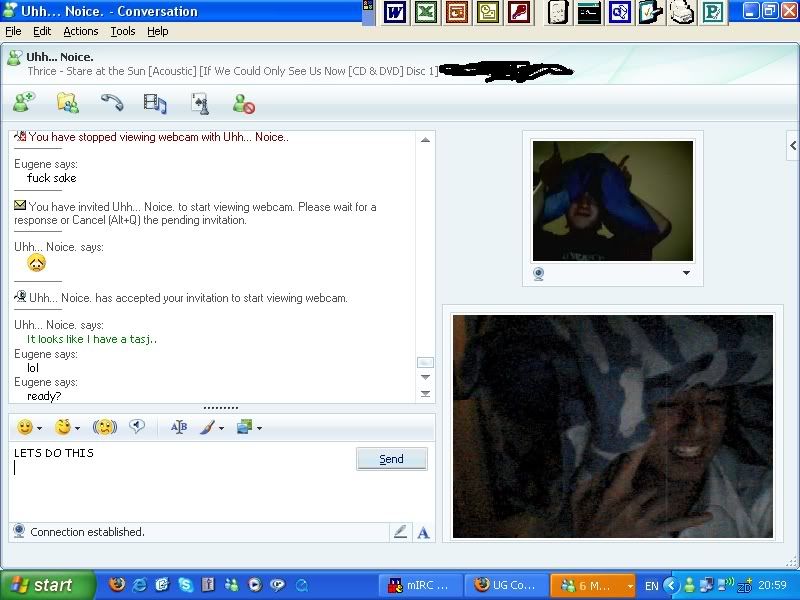Click the "Connection established." status text
Viewport: 800px width, 600px height.
[87, 532]
